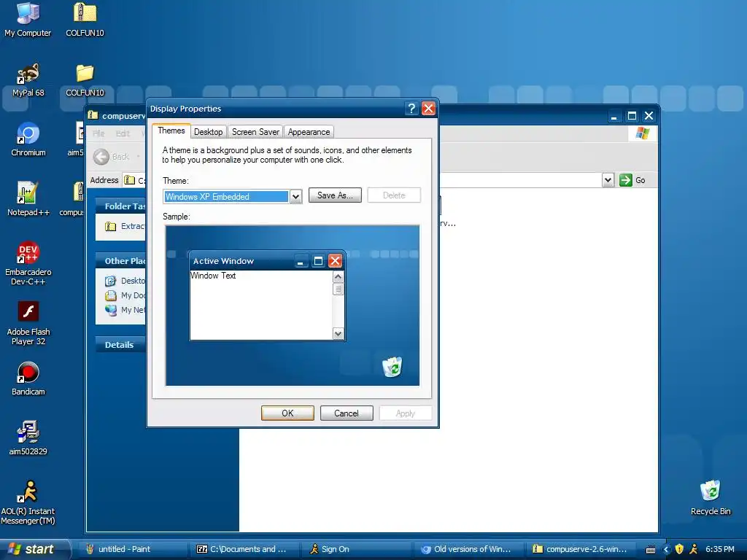Screen dimensions: 747x560
Task: Click the Details panel header in explorer
Action: point(120,345)
